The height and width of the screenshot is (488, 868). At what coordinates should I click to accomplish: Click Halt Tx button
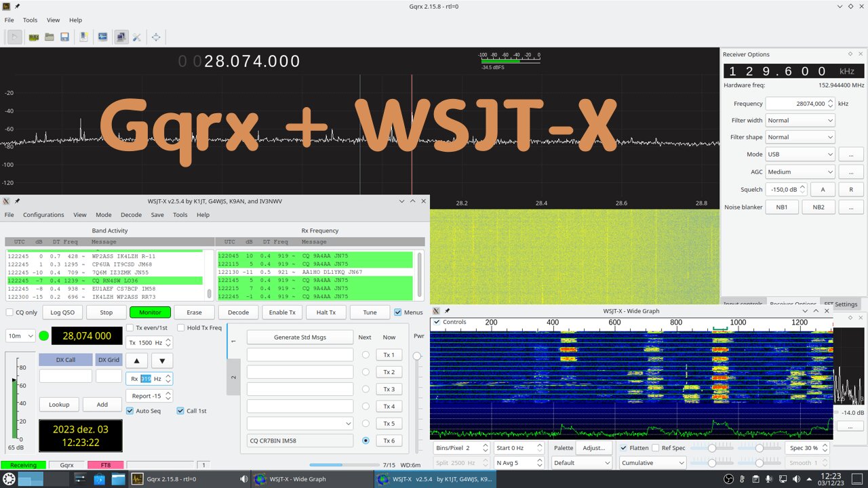point(326,312)
